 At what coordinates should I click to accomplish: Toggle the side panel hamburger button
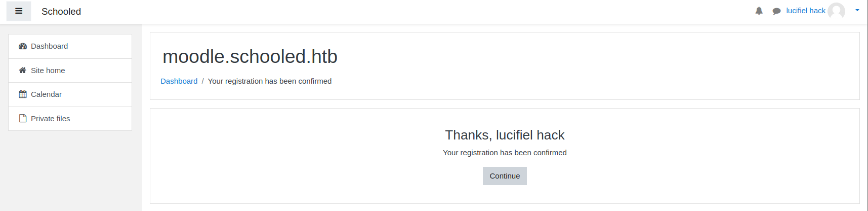[19, 11]
